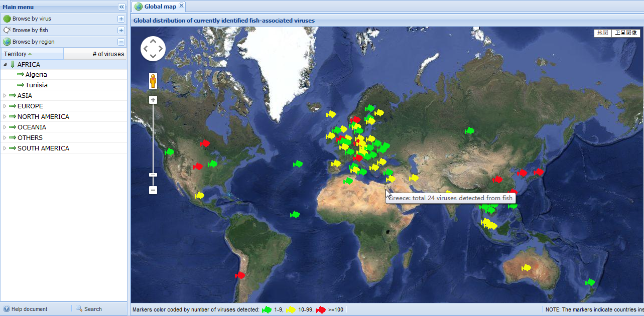This screenshot has height=316, width=644.
Task: Select Tunisia in the territory tree
Action: pyautogui.click(x=37, y=85)
